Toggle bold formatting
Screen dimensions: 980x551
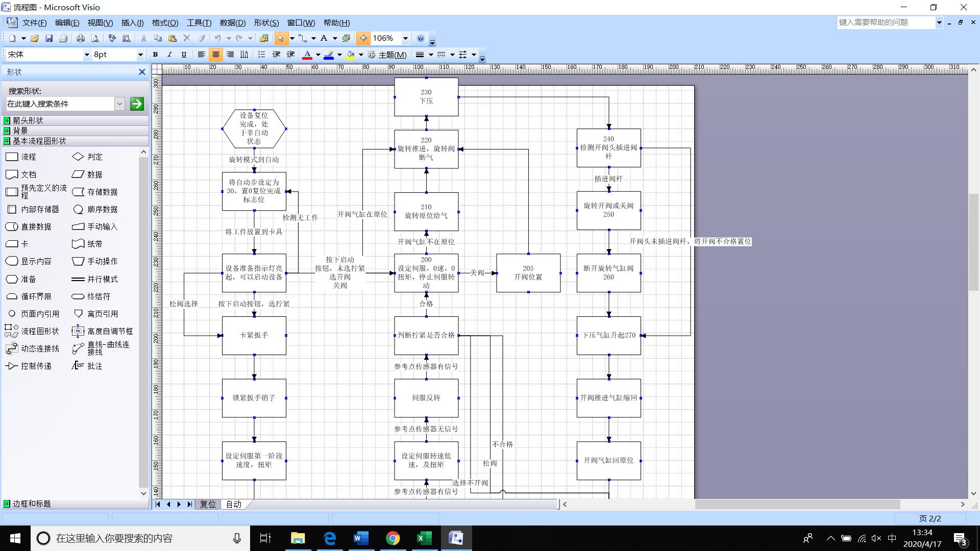tap(155, 55)
